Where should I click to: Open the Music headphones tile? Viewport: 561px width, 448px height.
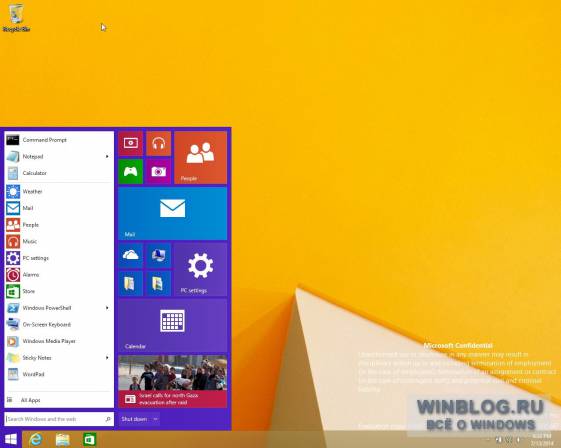[x=158, y=143]
